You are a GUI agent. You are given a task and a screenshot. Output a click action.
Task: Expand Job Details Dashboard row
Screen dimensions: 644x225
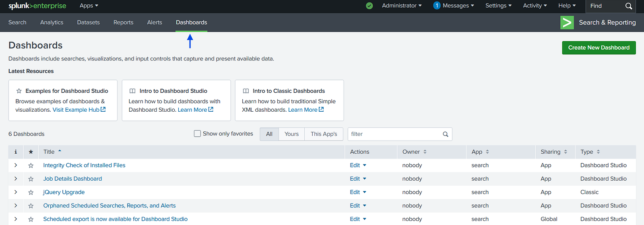[x=16, y=179]
